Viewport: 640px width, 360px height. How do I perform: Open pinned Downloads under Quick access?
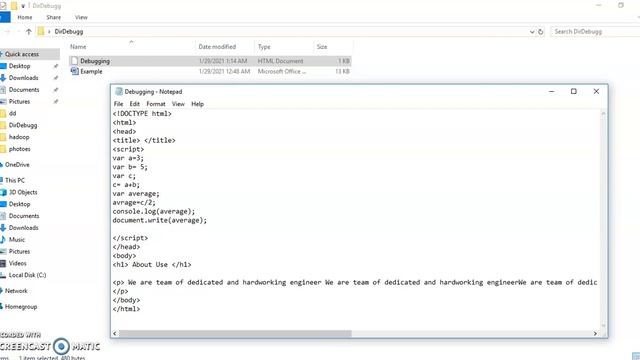tap(23, 78)
